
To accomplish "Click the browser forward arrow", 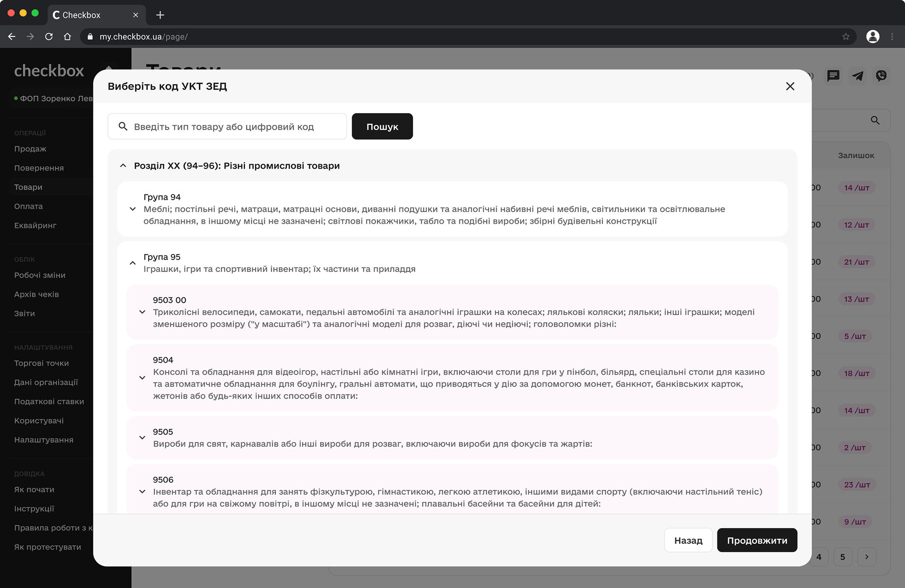I will (x=30, y=36).
